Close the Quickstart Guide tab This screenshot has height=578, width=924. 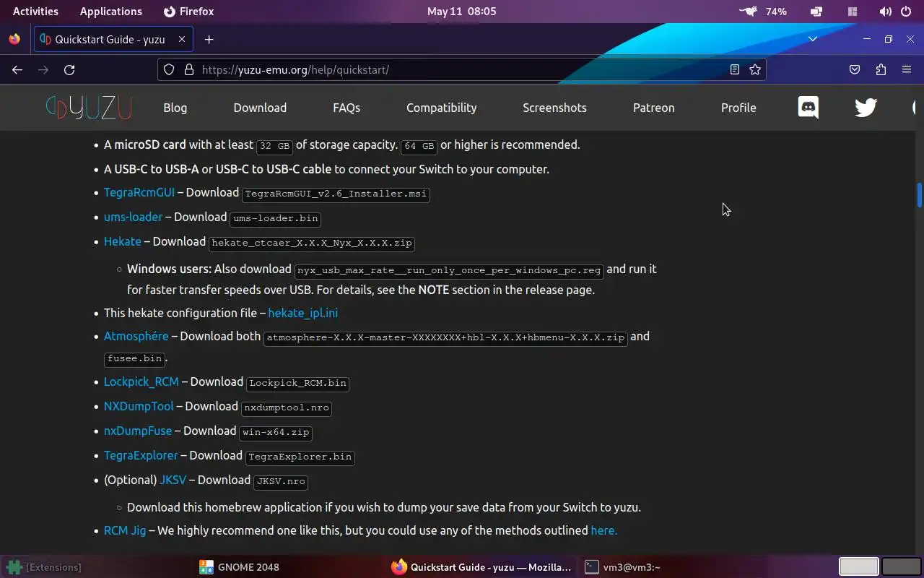point(183,39)
